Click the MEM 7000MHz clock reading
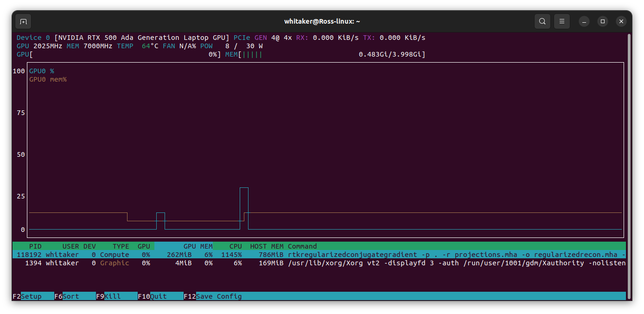The image size is (644, 314). coord(89,46)
